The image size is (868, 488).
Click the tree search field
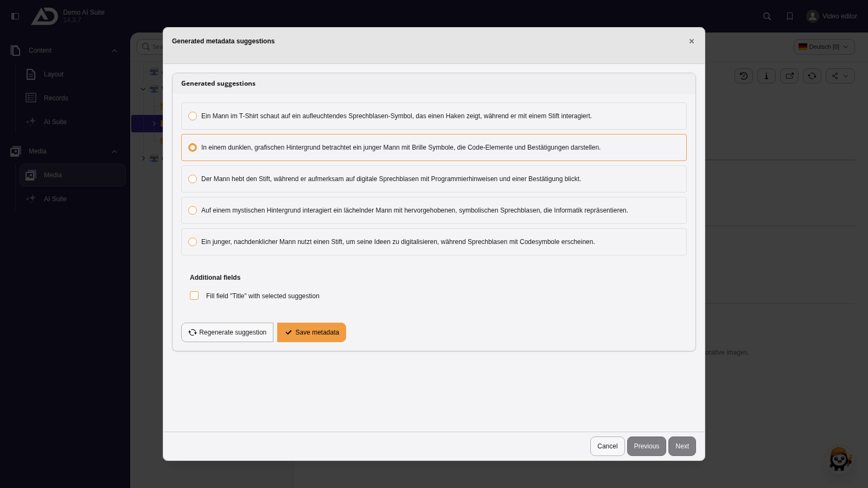coord(150,47)
